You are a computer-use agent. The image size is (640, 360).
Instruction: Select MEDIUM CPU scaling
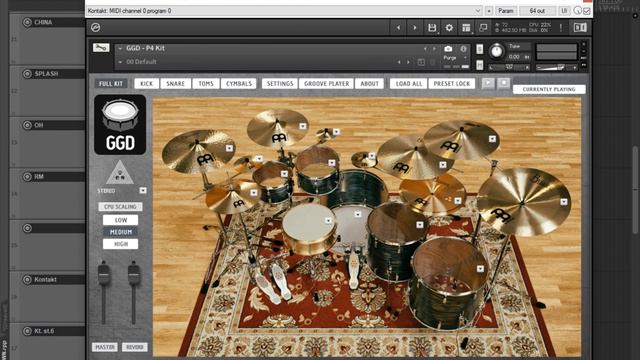(120, 232)
